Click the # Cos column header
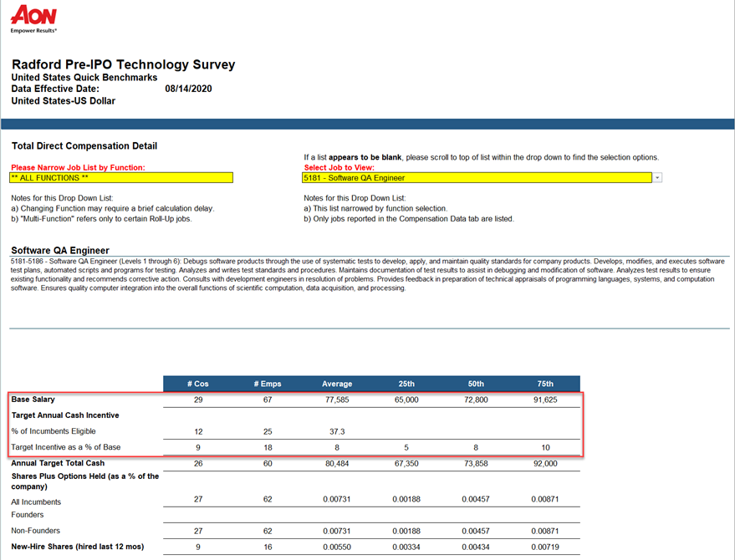This screenshot has width=735, height=560. coord(198,384)
